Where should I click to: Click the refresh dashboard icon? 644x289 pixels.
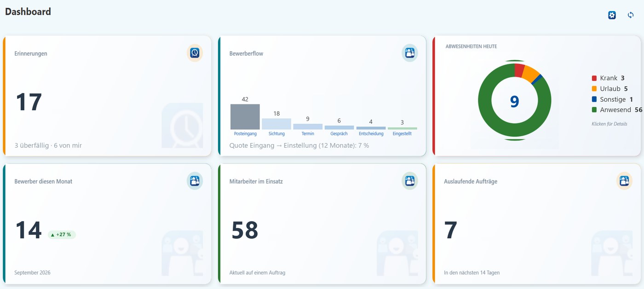coord(631,15)
